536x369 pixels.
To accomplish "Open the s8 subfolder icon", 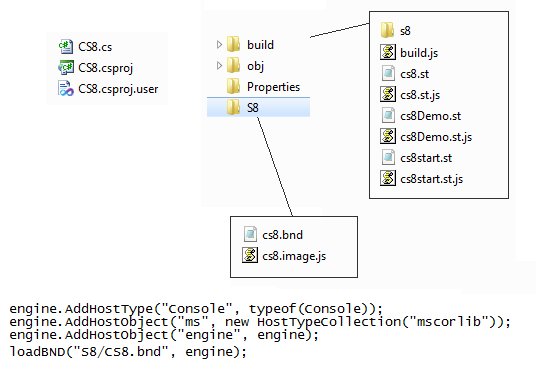I will [388, 30].
